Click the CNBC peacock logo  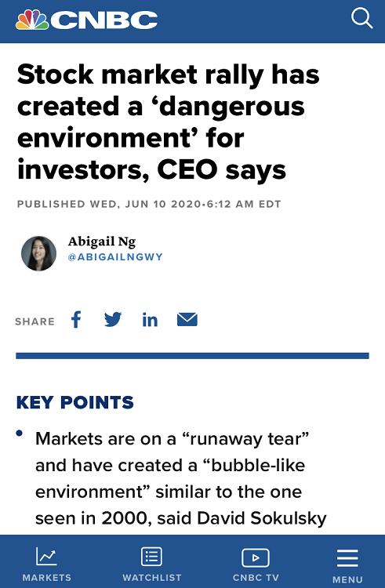coord(32,20)
